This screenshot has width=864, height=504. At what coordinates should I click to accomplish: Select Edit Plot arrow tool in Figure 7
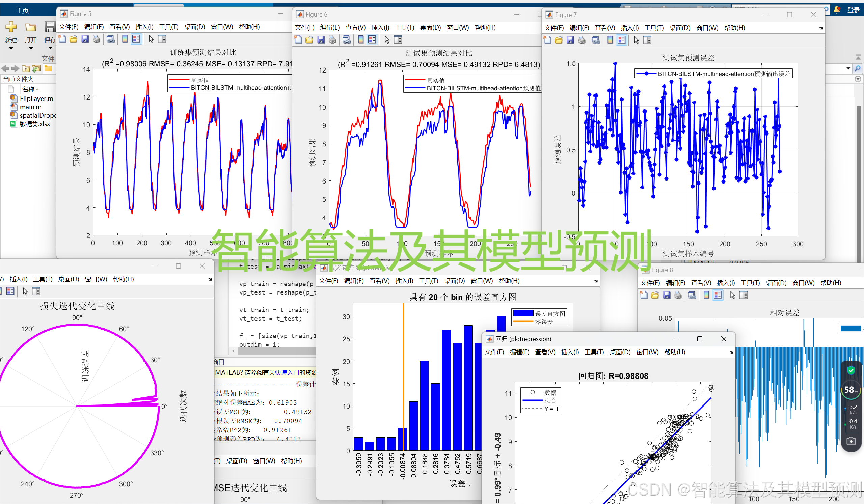coord(636,40)
